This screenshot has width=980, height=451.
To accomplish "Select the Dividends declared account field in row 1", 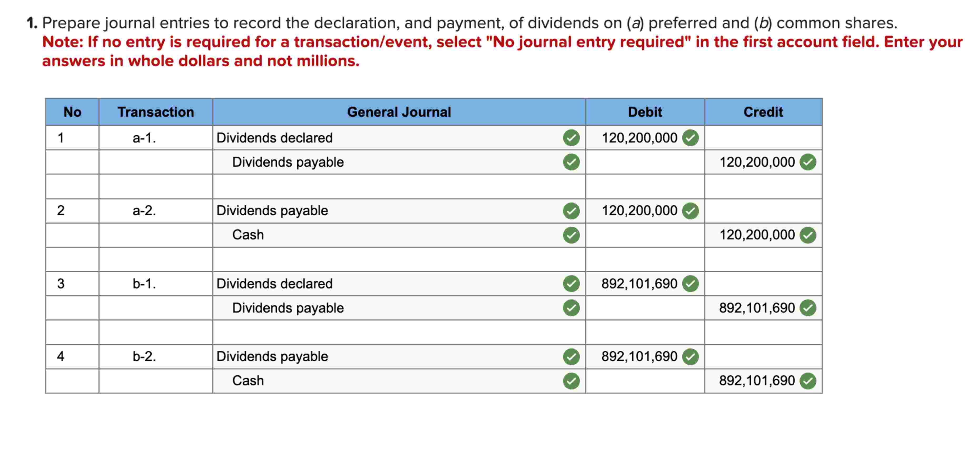I will pos(380,138).
